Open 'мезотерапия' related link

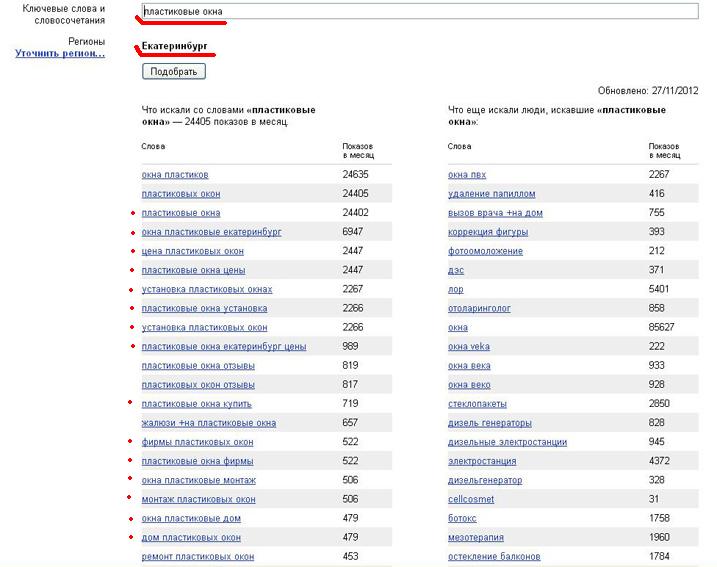click(x=476, y=538)
